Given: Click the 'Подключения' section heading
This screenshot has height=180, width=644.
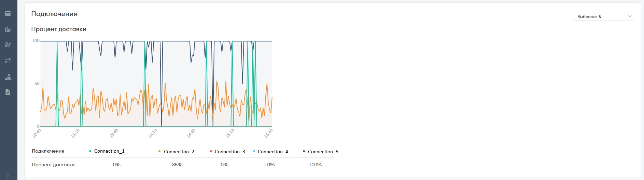Looking at the screenshot, I should pos(54,14).
